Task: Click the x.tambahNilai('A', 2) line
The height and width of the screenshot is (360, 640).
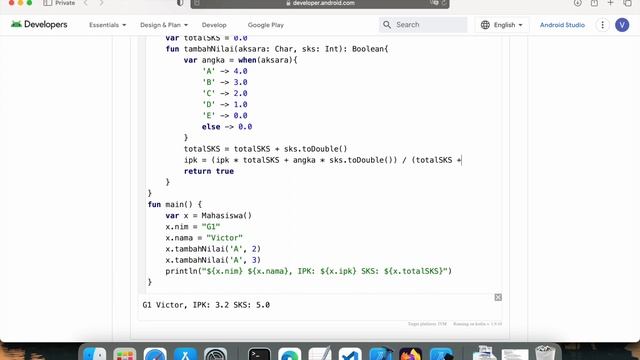Action: pyautogui.click(x=213, y=249)
